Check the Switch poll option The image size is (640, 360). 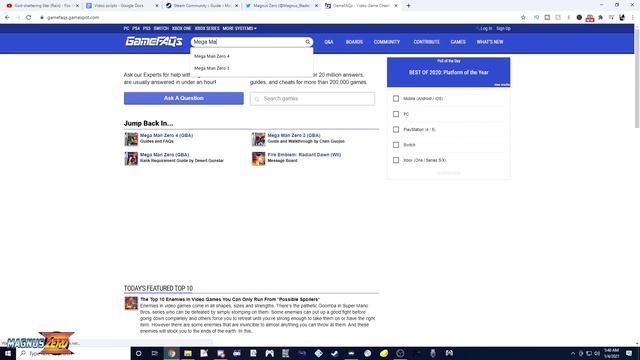(396, 145)
